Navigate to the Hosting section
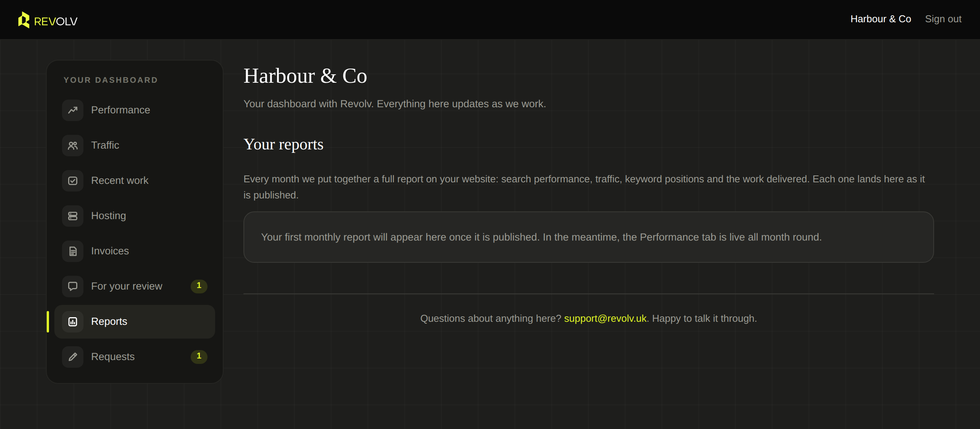Image resolution: width=980 pixels, height=429 pixels. (x=135, y=216)
